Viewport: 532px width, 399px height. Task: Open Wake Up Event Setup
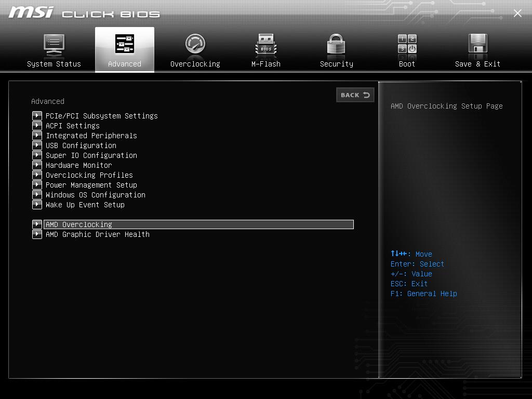(x=85, y=205)
